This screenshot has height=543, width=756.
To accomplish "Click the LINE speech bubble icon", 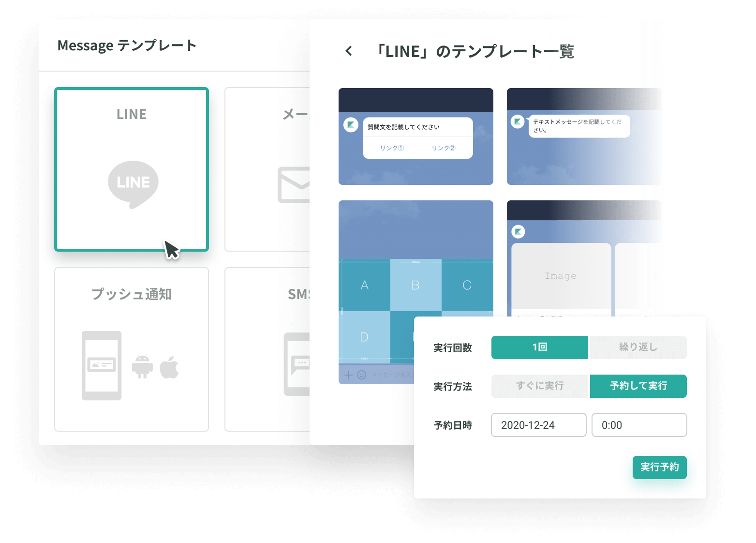I will coord(133,184).
